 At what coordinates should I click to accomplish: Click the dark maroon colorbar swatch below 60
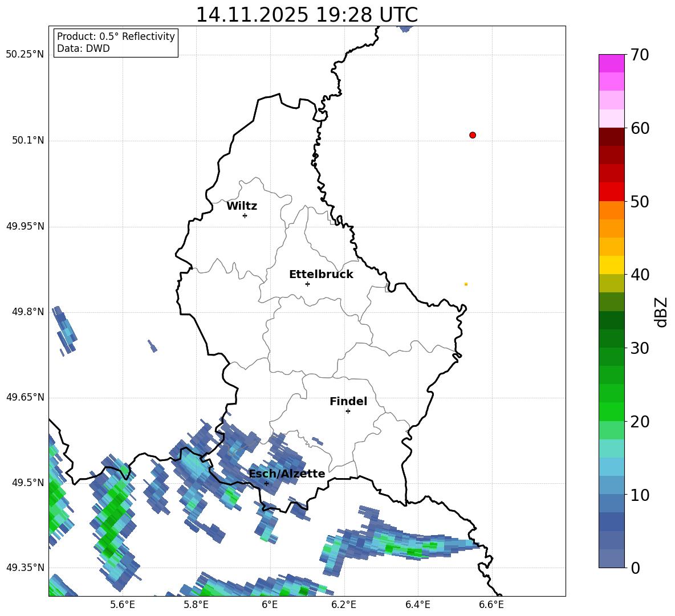pyautogui.click(x=611, y=137)
